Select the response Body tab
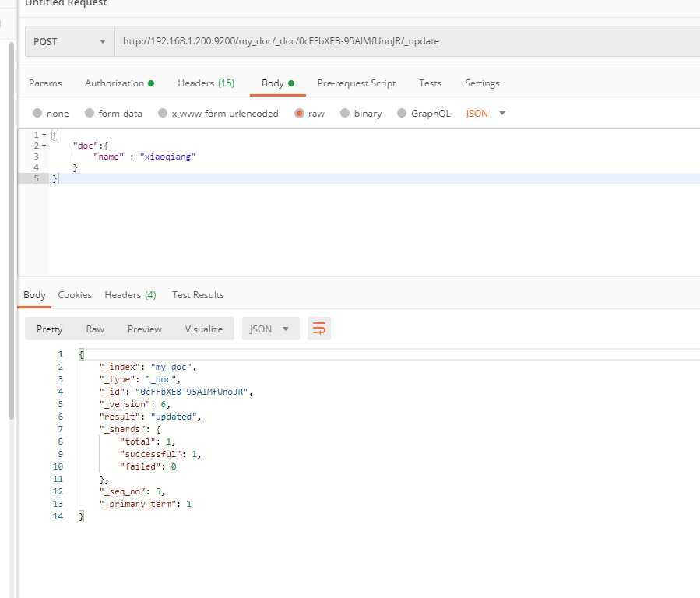700x598 pixels. click(x=34, y=295)
